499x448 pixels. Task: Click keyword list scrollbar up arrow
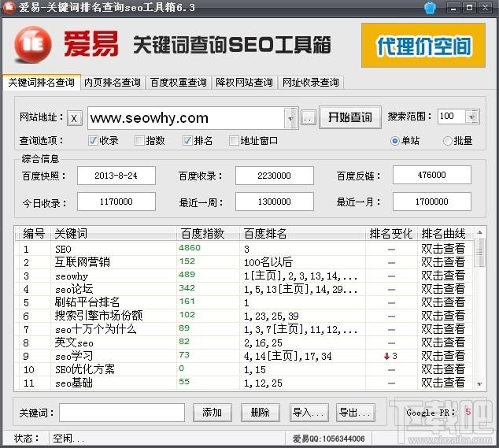pos(479,233)
